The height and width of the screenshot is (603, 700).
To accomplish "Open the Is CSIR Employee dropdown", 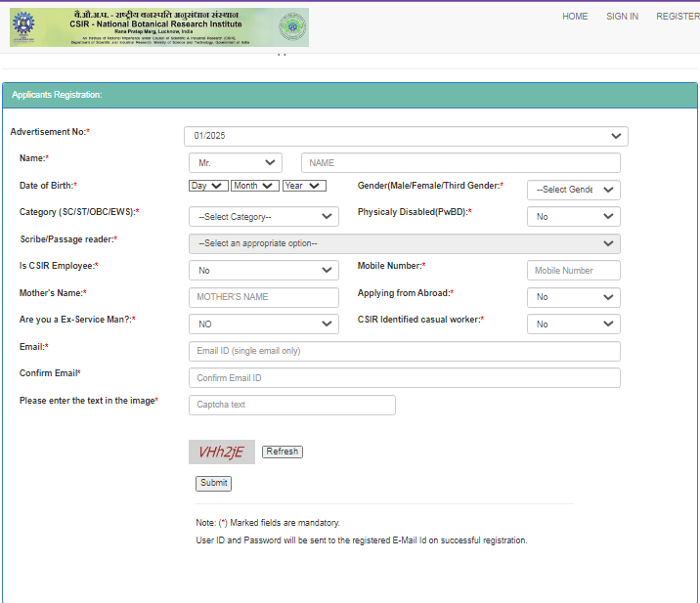I will pos(263,271).
